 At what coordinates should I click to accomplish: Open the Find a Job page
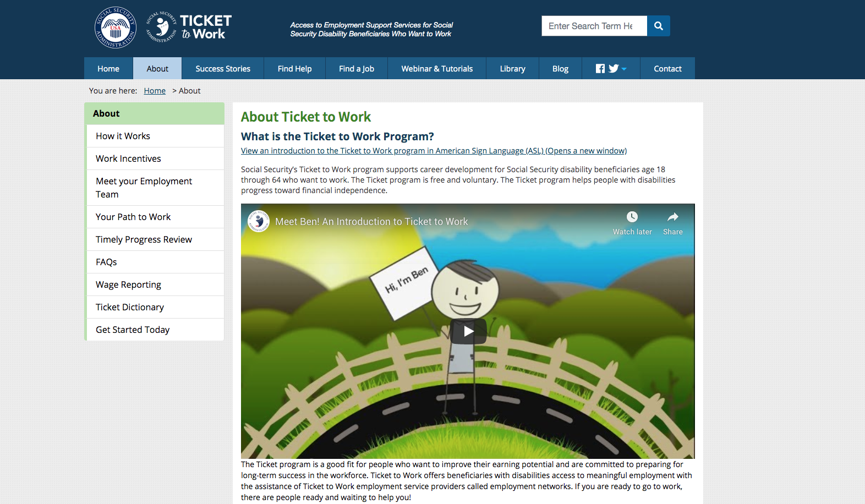click(x=357, y=69)
